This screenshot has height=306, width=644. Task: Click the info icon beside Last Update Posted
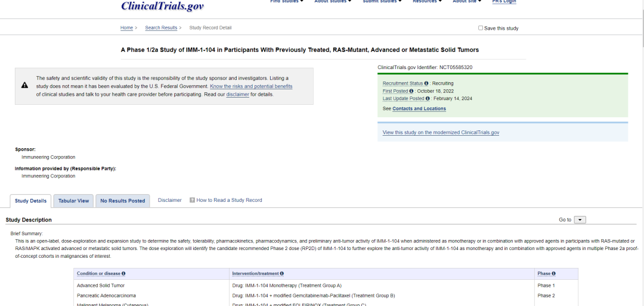tap(428, 98)
